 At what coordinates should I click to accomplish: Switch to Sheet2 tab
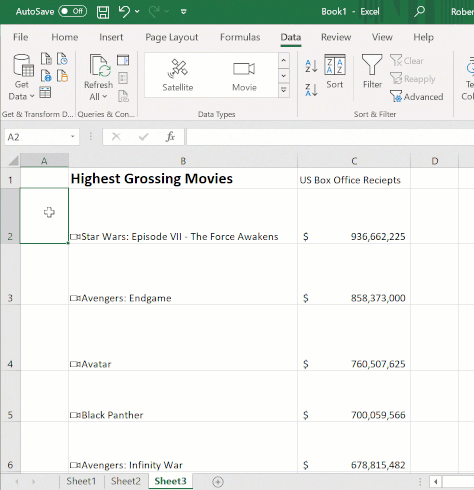coord(126,481)
